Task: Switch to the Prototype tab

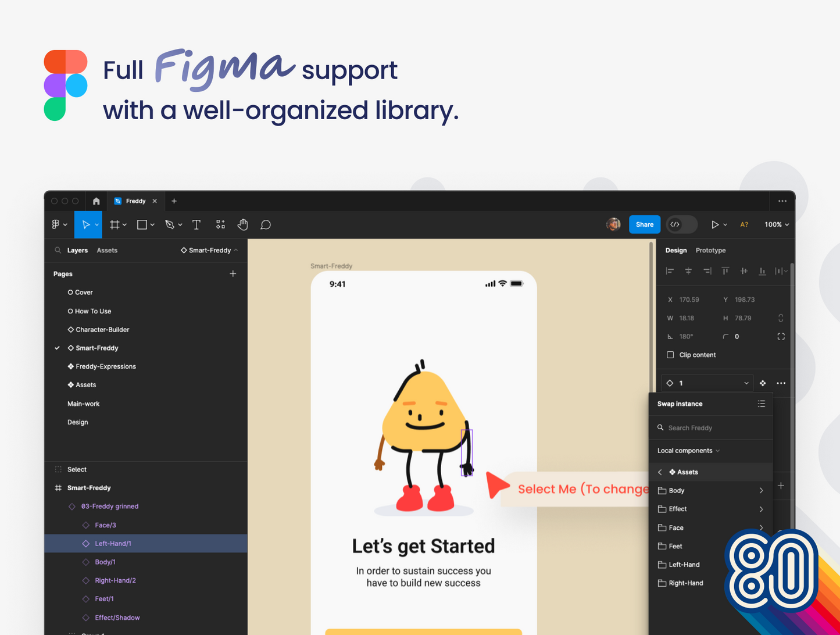Action: pyautogui.click(x=710, y=251)
